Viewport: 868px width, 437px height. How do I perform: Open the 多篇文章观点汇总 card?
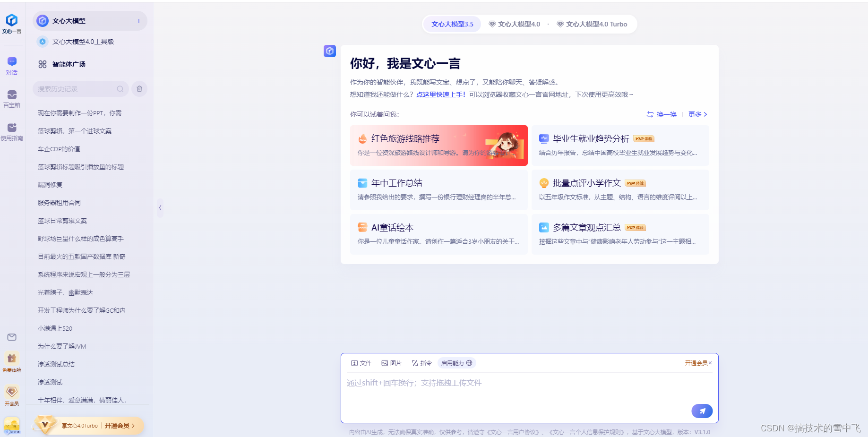620,234
